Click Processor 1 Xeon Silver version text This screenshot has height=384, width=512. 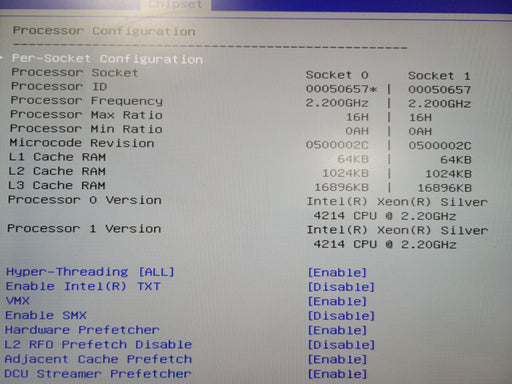[x=397, y=237]
